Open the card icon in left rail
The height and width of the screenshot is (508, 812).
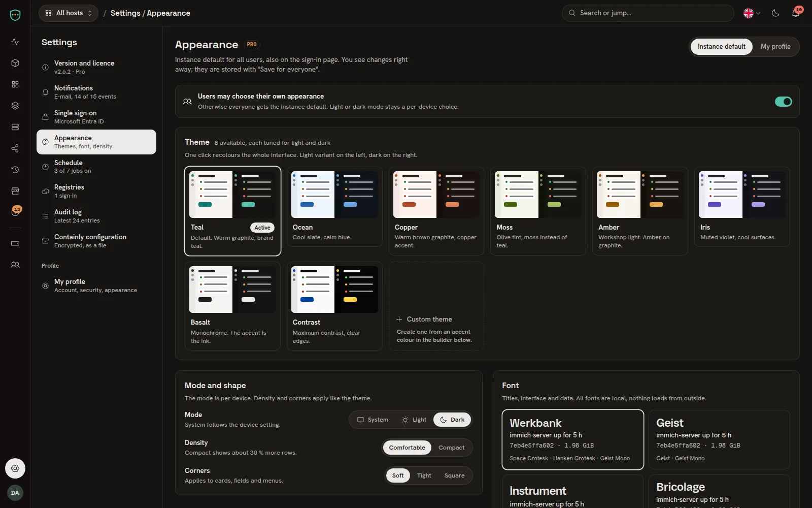15,243
